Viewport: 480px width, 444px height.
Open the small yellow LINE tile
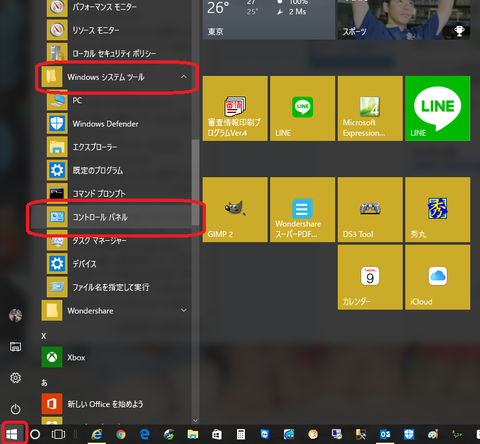[302, 108]
